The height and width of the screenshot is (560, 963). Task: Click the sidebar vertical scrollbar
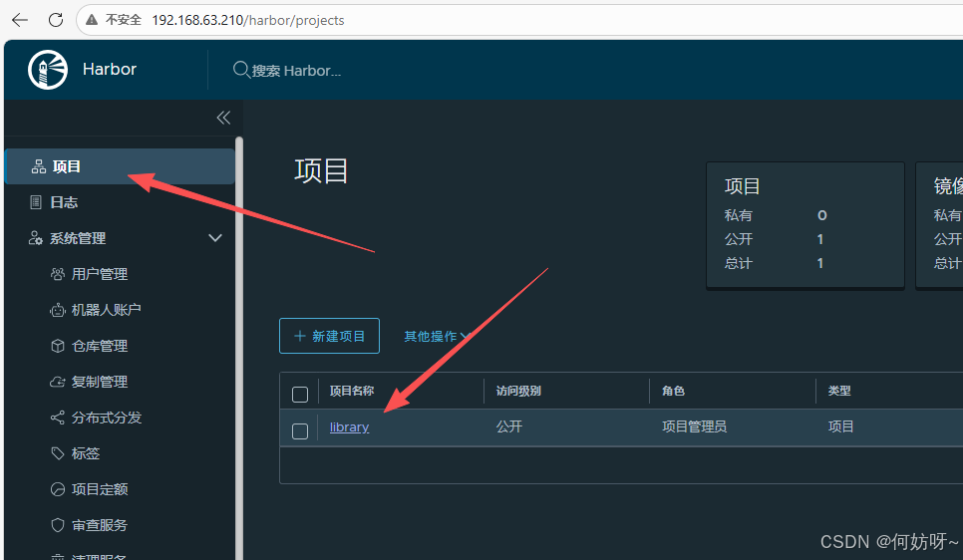pyautogui.click(x=239, y=348)
